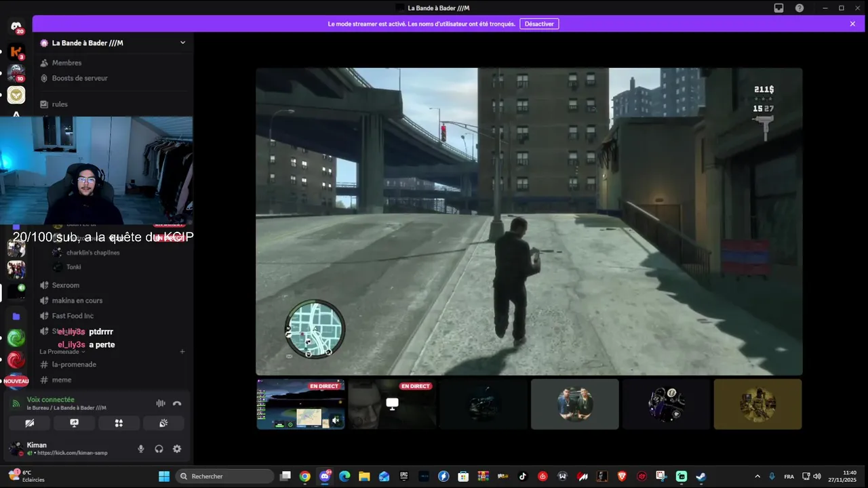The width and height of the screenshot is (868, 488).
Task: Click the NOUVEAU unread indicator
Action: coord(16,382)
